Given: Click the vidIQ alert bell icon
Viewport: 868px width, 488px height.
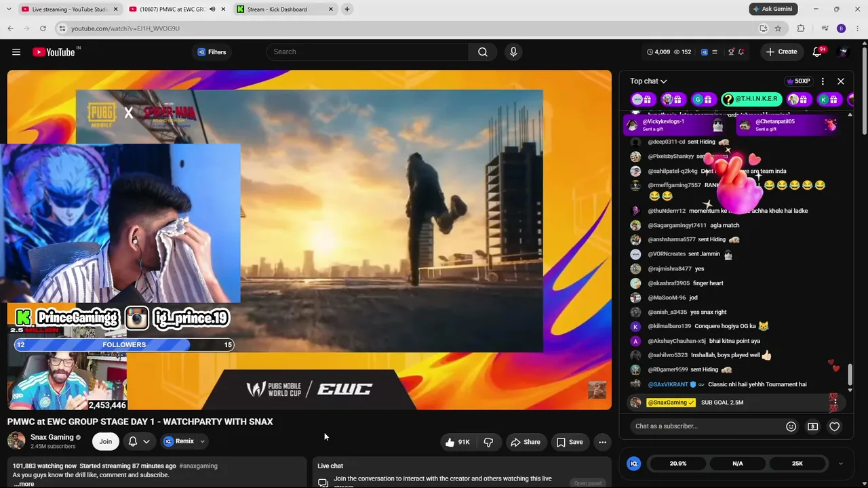Looking at the screenshot, I should pos(741,52).
